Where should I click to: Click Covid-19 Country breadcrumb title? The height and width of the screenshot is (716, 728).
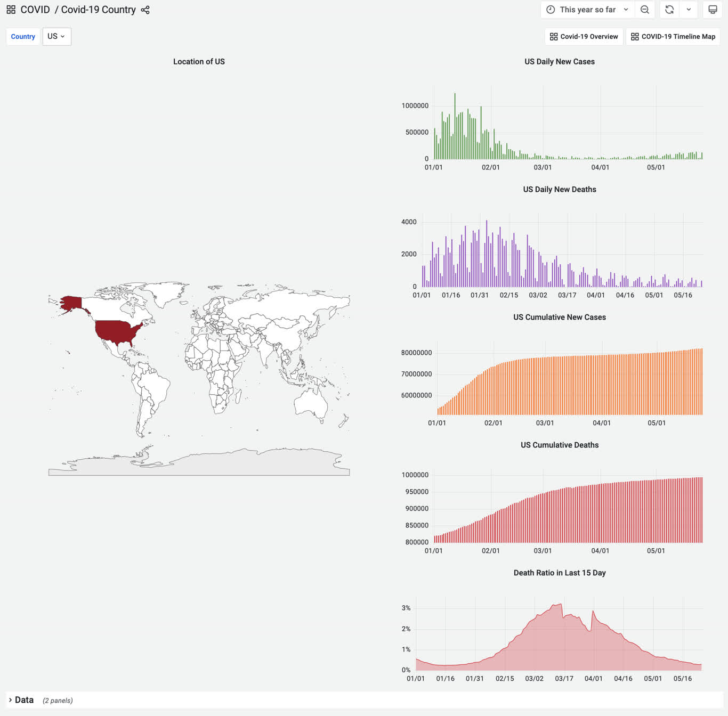99,10
